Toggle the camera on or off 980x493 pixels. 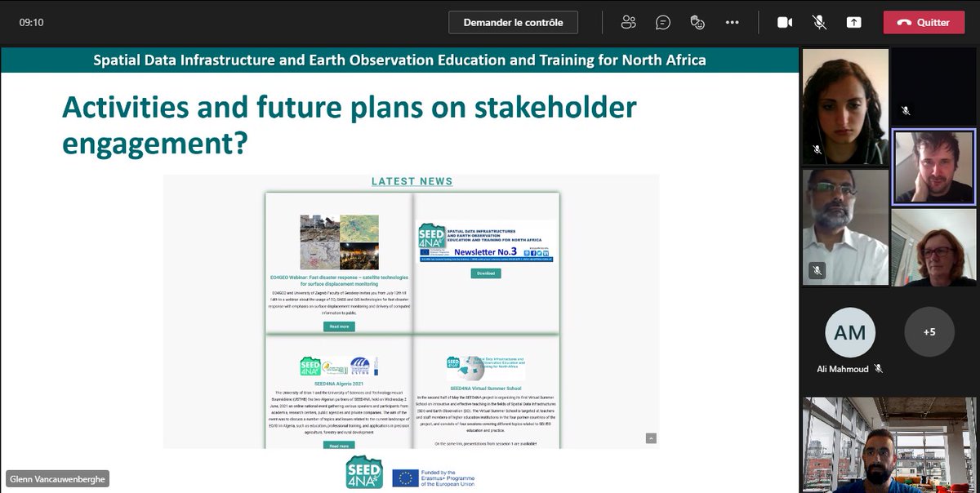(x=785, y=22)
